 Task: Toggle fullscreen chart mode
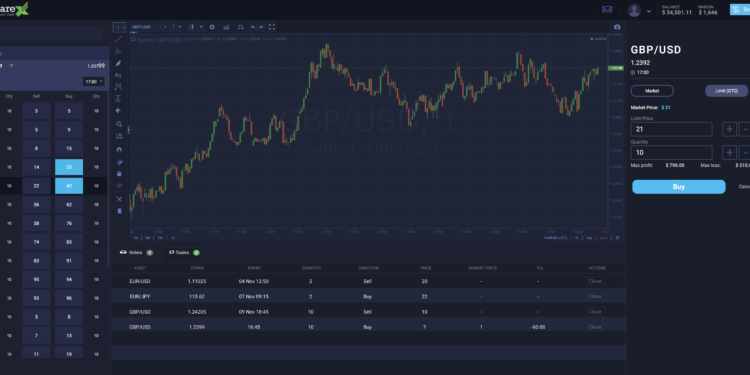272,27
